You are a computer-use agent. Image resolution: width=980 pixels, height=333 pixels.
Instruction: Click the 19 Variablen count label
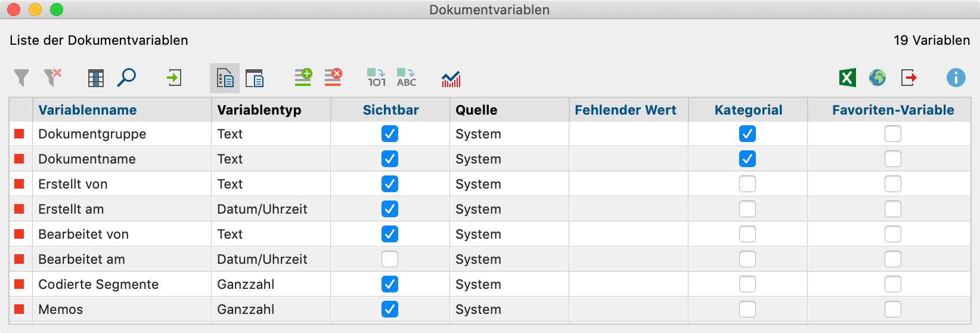[x=932, y=40]
